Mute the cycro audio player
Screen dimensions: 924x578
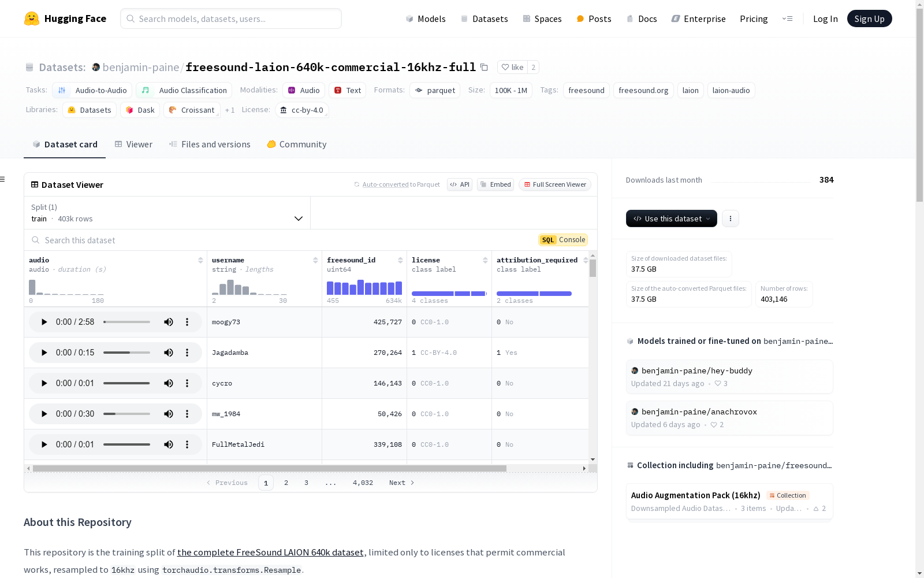[x=169, y=383]
